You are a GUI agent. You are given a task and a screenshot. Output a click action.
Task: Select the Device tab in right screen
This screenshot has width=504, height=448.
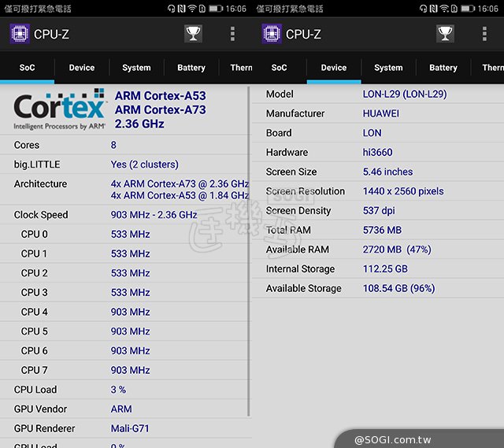click(334, 68)
